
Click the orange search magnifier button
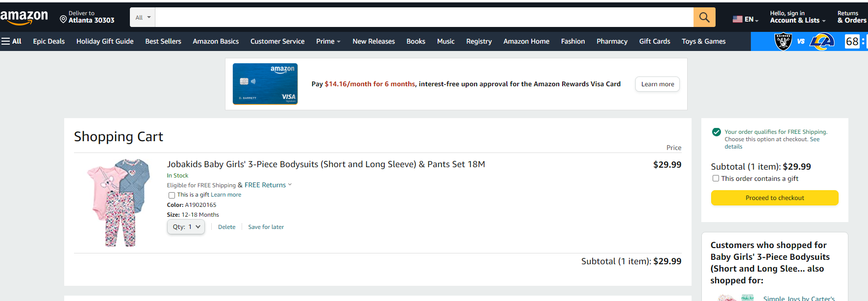pyautogui.click(x=704, y=18)
